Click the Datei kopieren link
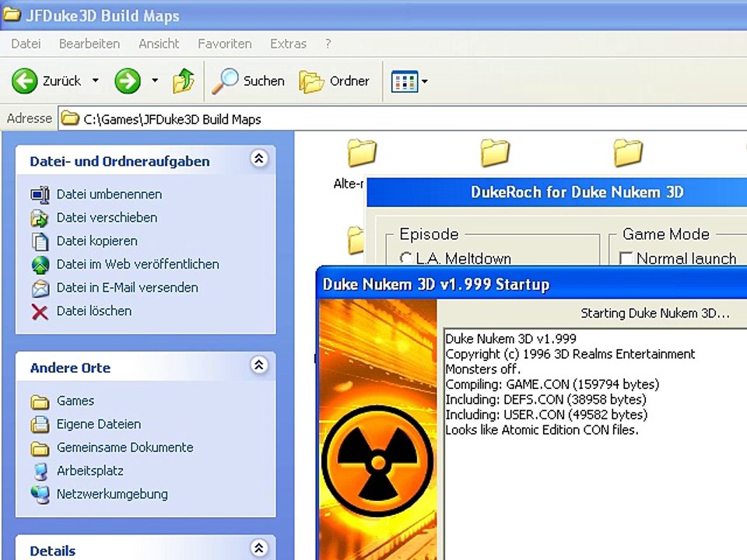 tap(96, 241)
